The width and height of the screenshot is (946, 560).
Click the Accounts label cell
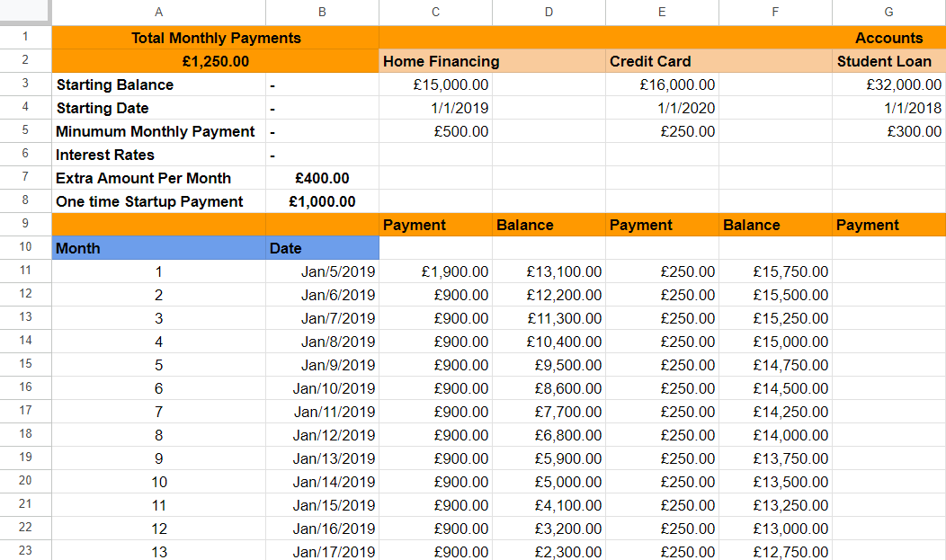(888, 38)
